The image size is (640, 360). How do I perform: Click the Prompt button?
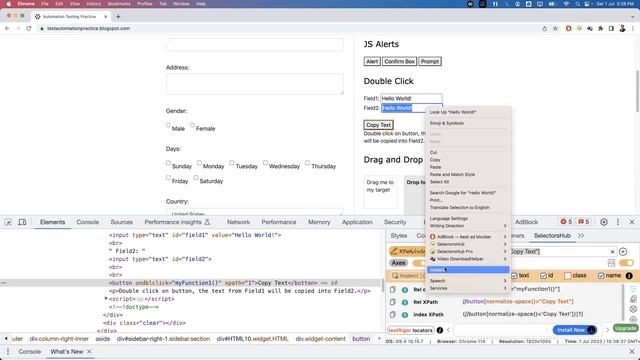pyautogui.click(x=430, y=61)
